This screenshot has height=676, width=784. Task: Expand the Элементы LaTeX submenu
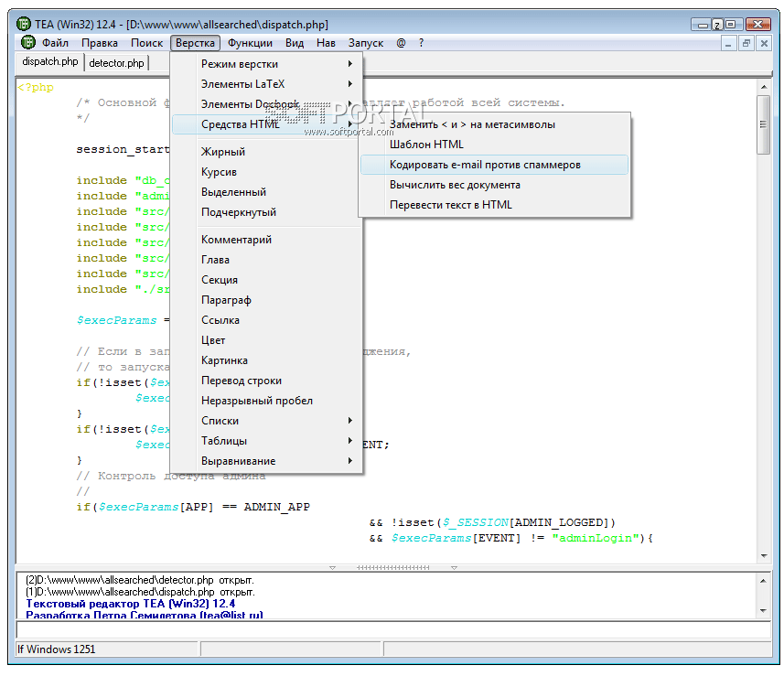[267, 84]
